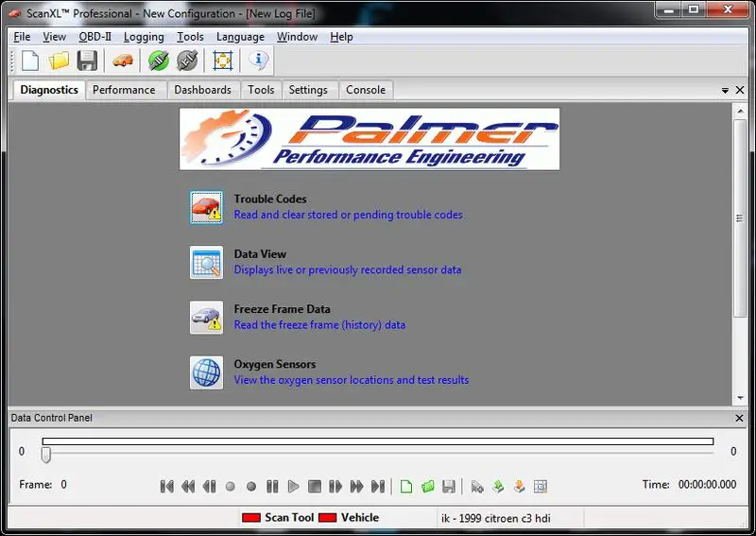Click 'Read and clear stored or pending trouble codes'
756x536 pixels.
[348, 215]
